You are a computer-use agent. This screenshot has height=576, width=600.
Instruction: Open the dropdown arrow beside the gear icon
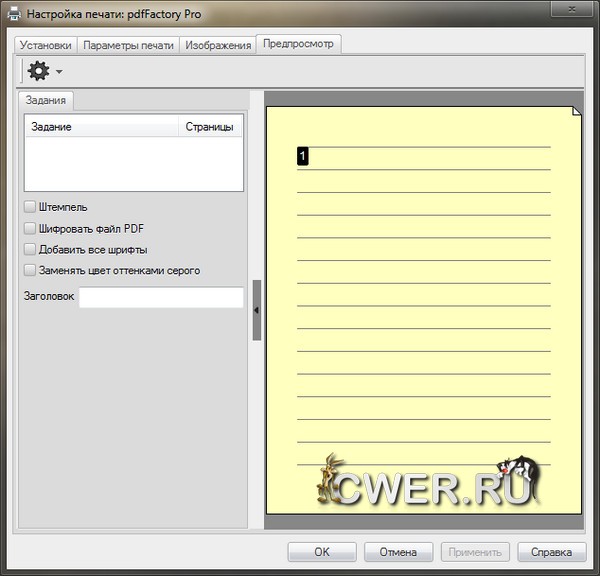click(x=59, y=72)
